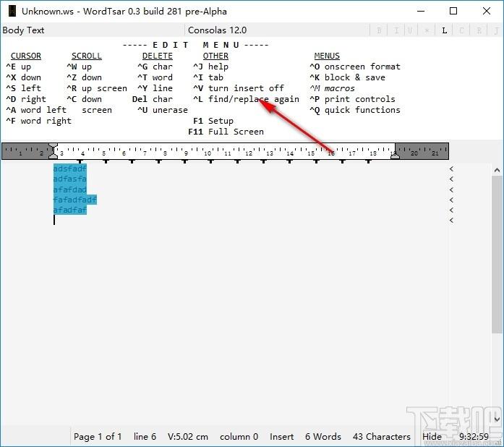The image size is (504, 447).
Task: Click the strikethrough toolbar button
Action: pyautogui.click(x=427, y=30)
